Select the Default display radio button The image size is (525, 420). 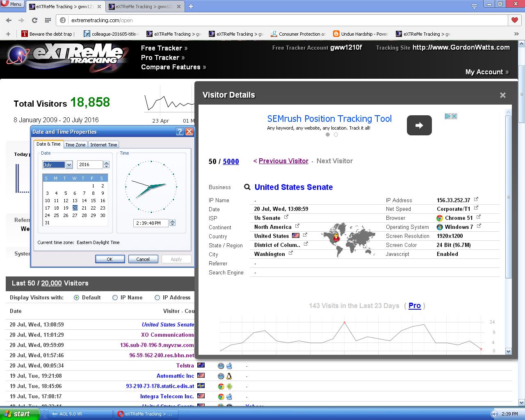coord(76,298)
